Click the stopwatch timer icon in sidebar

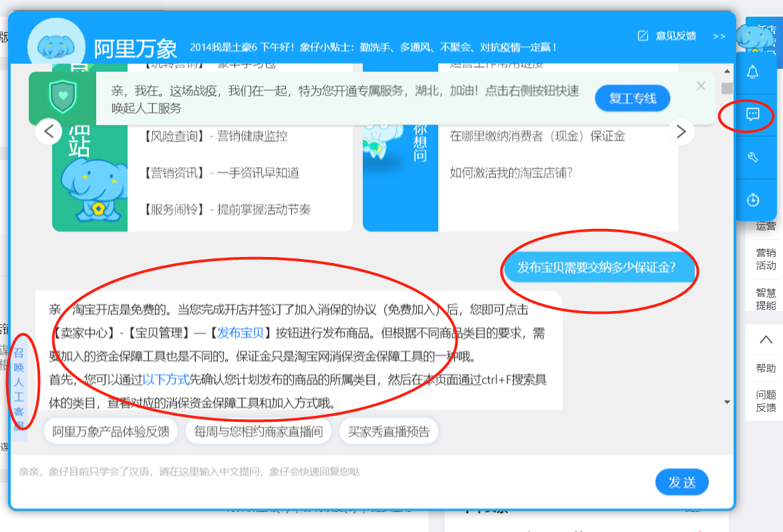(752, 200)
